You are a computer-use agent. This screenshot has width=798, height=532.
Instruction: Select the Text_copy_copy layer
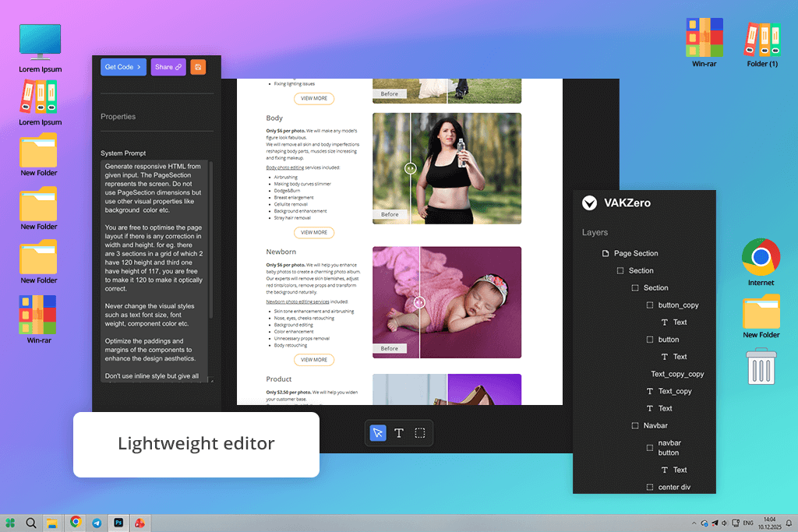pos(677,375)
